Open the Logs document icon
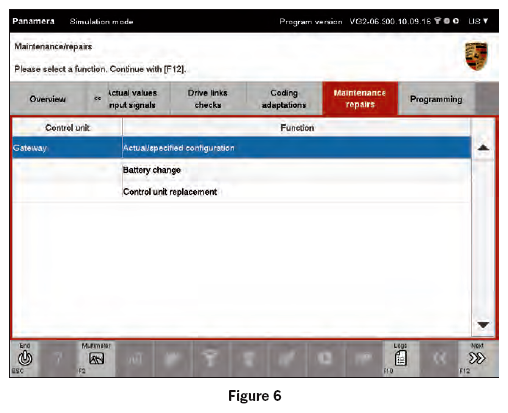This screenshot has height=413, width=508. tap(400, 359)
